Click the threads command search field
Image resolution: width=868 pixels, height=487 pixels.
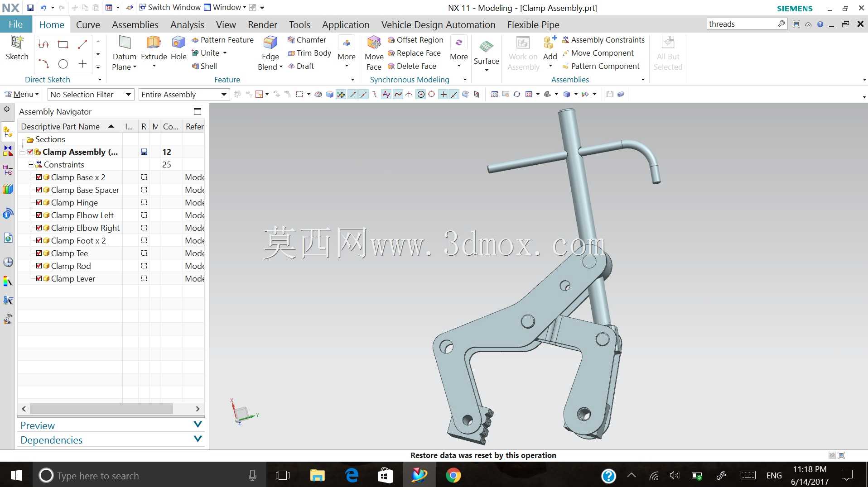coord(743,24)
